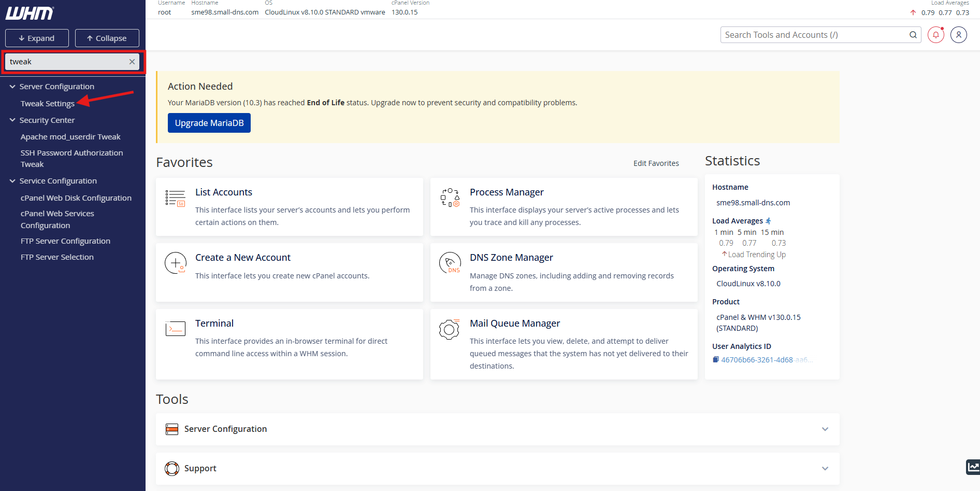The width and height of the screenshot is (980, 491).
Task: Click the search magnifier icon
Action: [x=913, y=35]
